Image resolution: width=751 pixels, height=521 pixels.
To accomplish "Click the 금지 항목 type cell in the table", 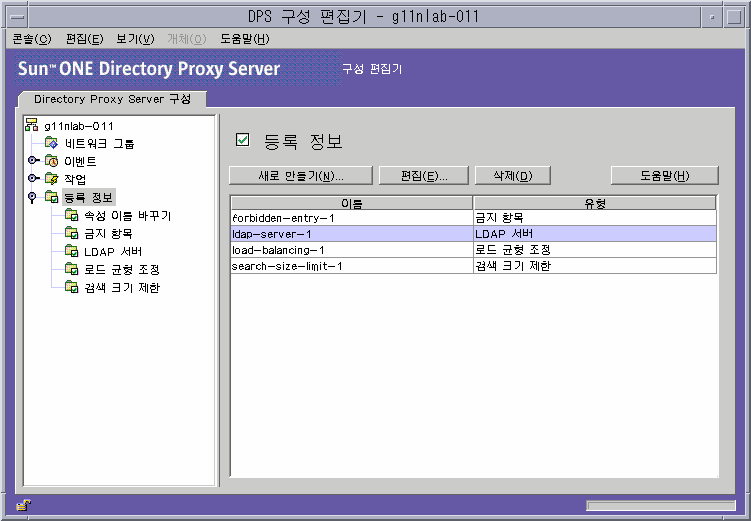I will click(595, 218).
